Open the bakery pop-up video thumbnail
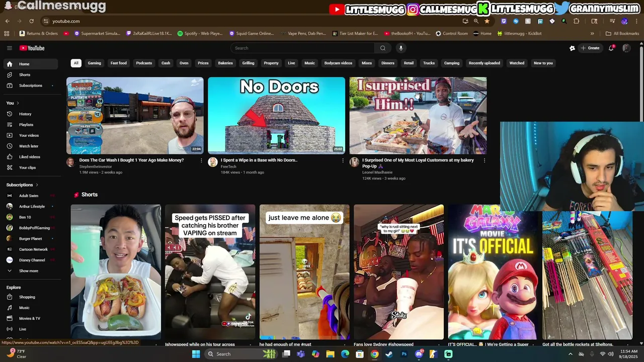Screen dimensions: 644x362 (x=418, y=116)
